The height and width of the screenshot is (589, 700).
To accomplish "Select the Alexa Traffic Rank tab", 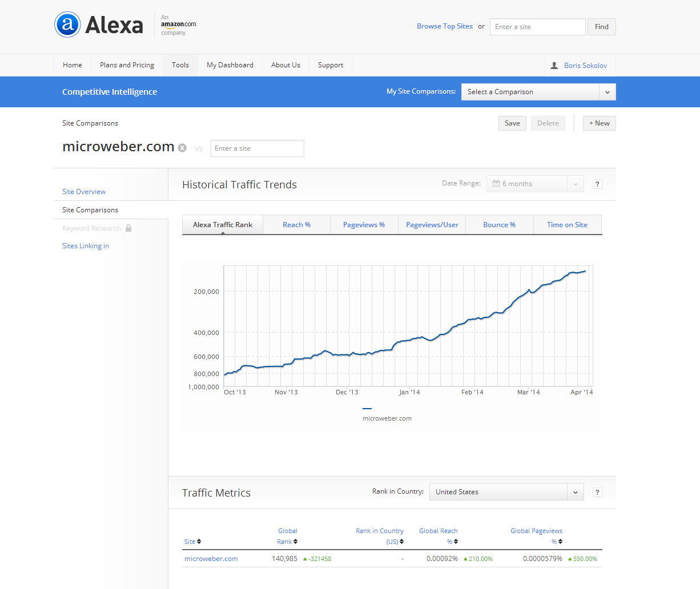I will [x=223, y=225].
